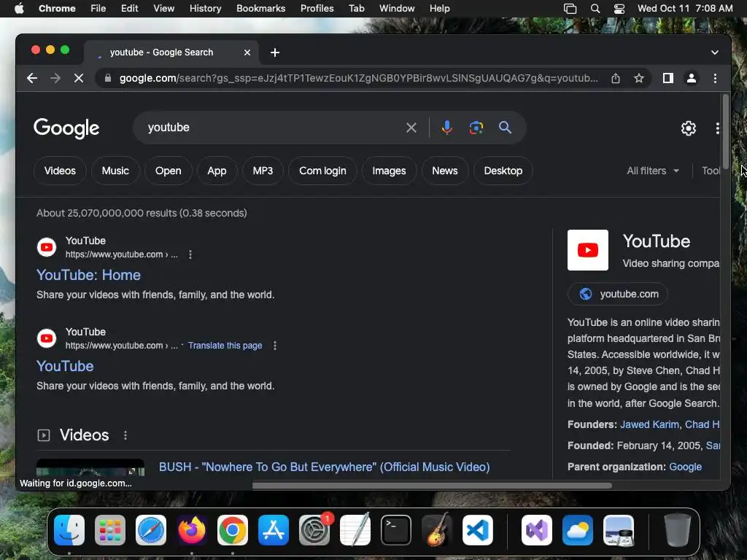Open System Settings from the dock
The image size is (747, 560).
(x=314, y=529)
